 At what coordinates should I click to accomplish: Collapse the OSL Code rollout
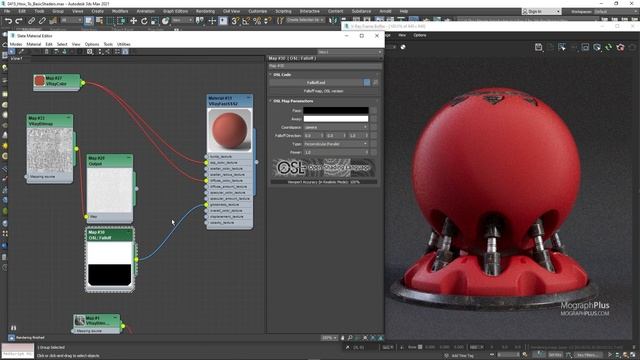click(282, 75)
